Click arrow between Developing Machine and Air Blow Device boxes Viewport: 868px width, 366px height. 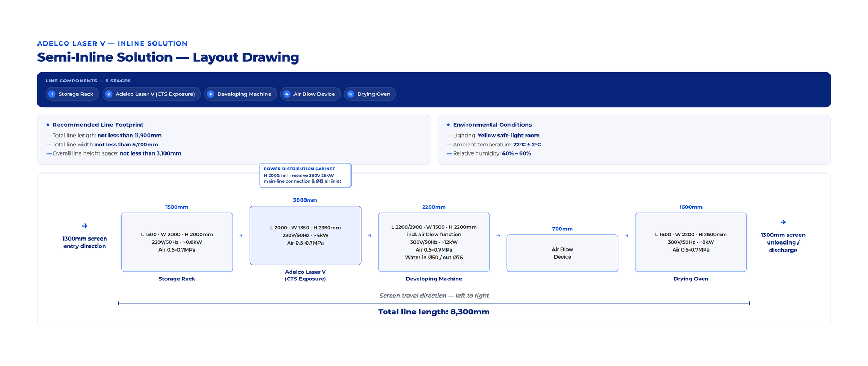(498, 236)
